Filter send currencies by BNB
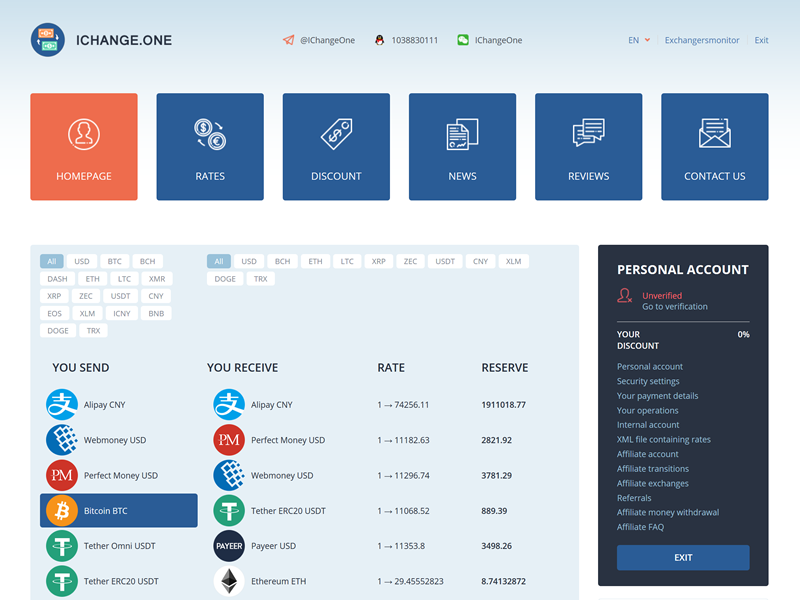The height and width of the screenshot is (600, 800). (x=156, y=313)
